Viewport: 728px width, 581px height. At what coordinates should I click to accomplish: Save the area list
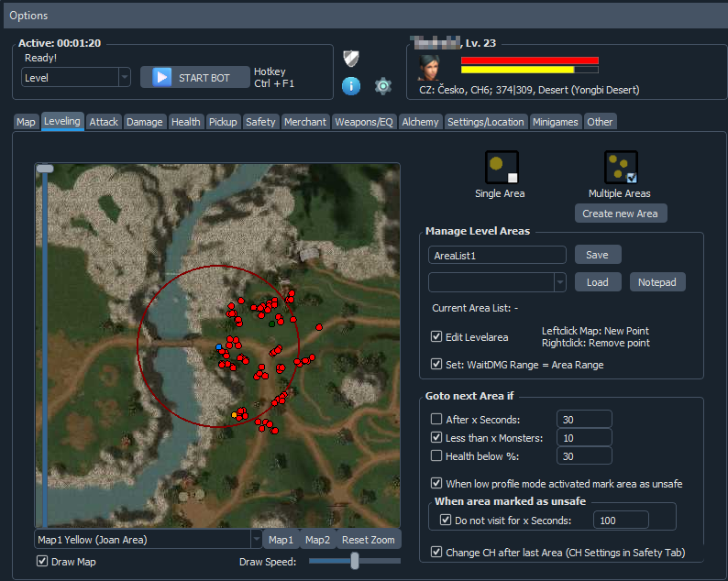tap(598, 255)
